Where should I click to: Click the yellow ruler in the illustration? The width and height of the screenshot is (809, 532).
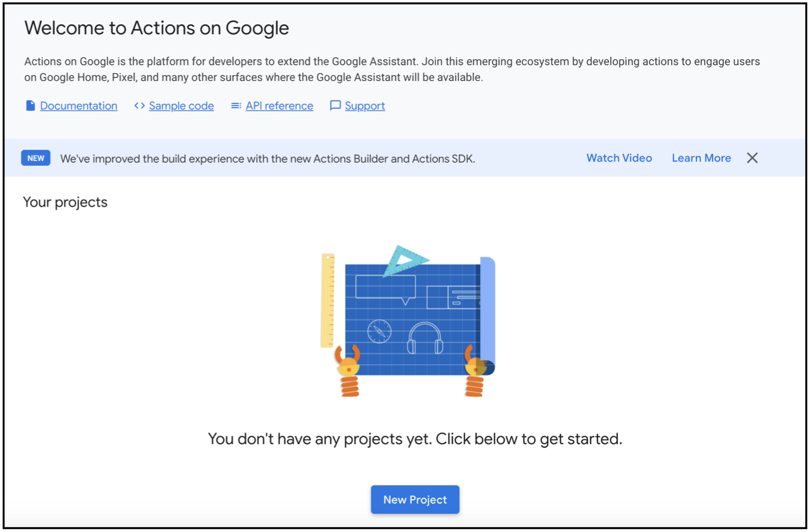point(328,301)
